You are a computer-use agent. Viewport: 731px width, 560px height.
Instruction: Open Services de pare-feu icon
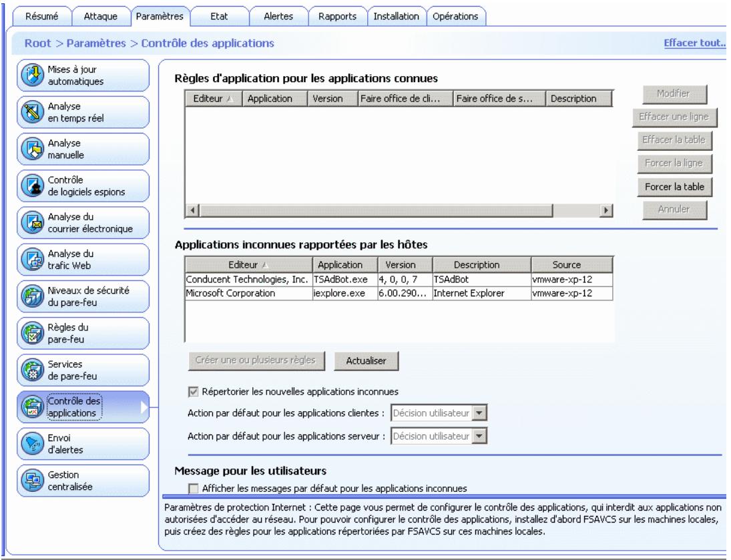tap(32, 370)
